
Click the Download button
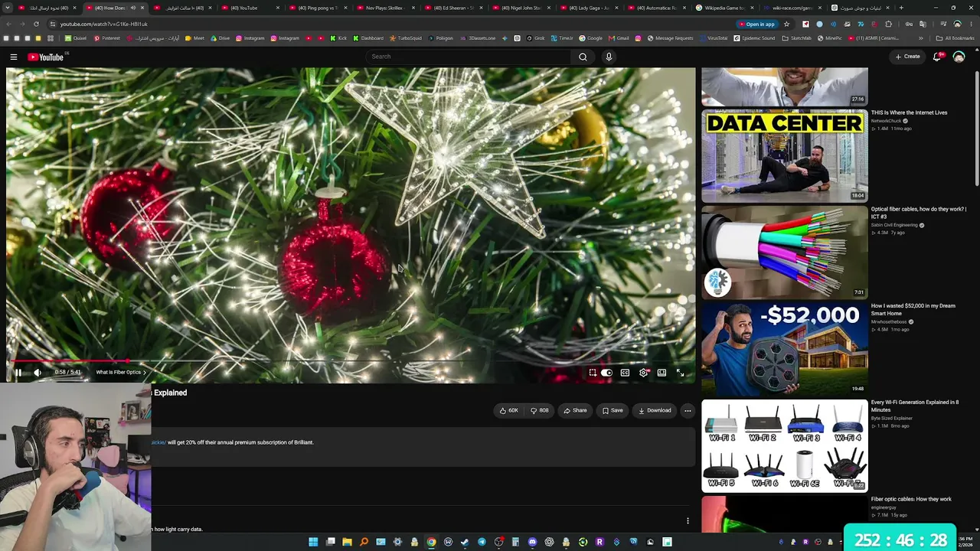[x=655, y=410]
